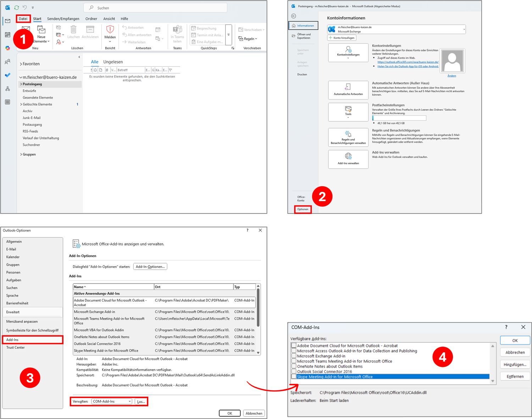Open Optionen in the backstage sidebar
The width and height of the screenshot is (532, 419).
[x=303, y=209]
